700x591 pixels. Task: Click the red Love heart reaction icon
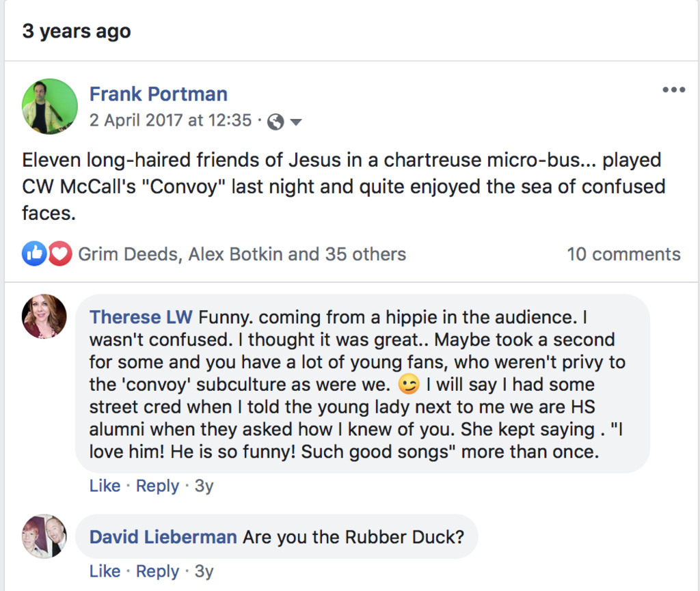(x=60, y=254)
